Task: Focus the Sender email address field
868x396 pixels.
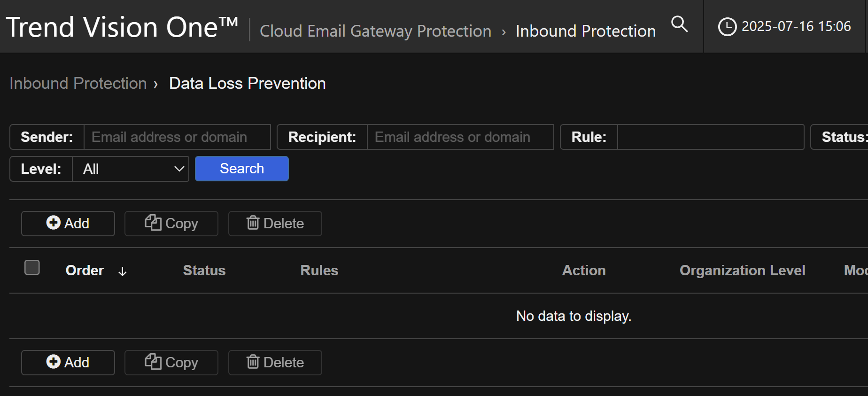Action: [x=177, y=137]
